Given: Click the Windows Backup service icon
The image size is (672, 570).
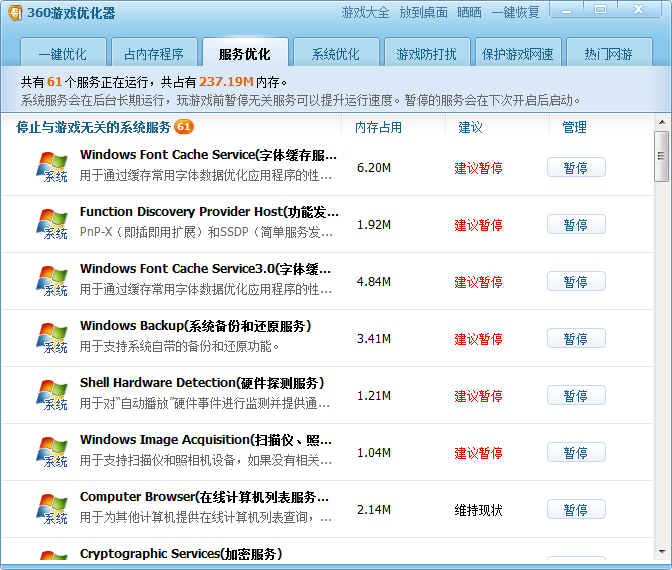Looking at the screenshot, I should [x=51, y=338].
